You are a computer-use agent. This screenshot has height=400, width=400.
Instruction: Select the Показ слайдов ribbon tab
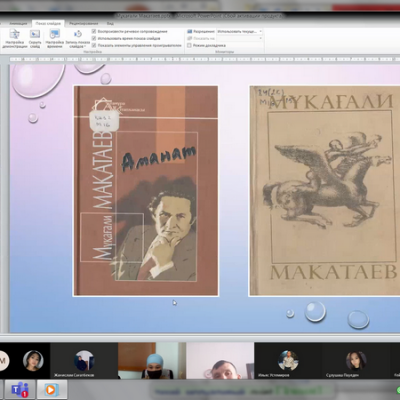[x=48, y=24]
